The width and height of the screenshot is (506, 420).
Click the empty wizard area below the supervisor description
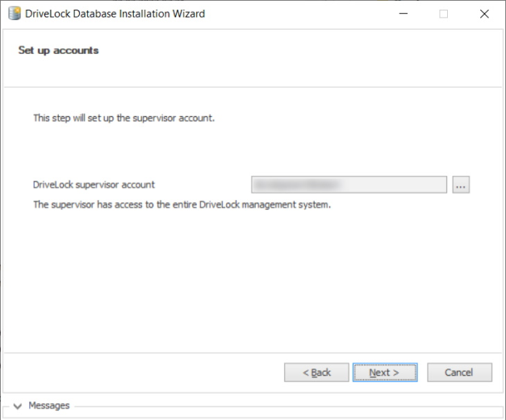pyautogui.click(x=253, y=282)
